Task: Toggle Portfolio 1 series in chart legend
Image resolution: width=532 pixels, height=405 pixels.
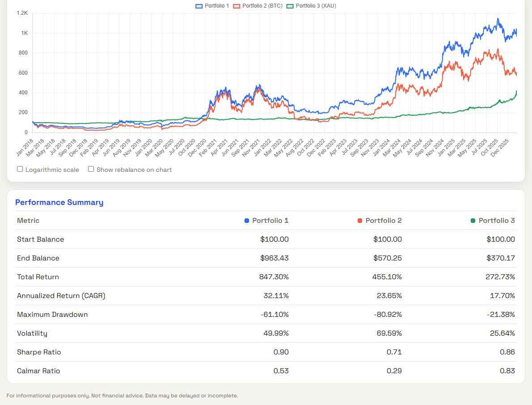Action: click(x=212, y=6)
